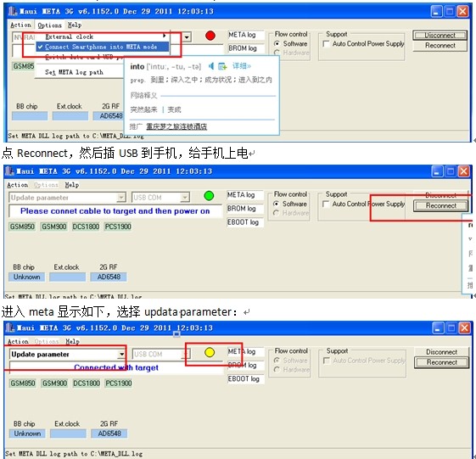
Task: Click the Reconnect button outlined in red
Action: coord(440,205)
